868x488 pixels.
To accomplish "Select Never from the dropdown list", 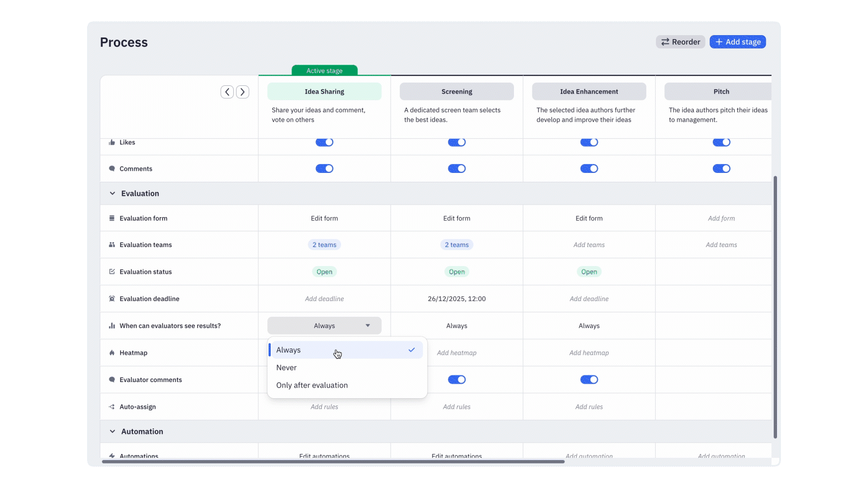I will pos(286,368).
